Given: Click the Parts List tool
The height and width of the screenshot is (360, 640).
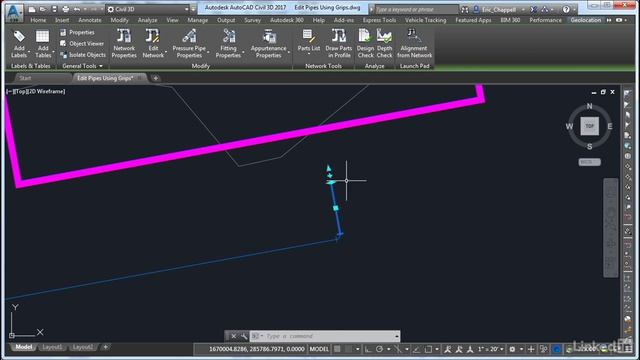Looking at the screenshot, I should click(x=309, y=41).
